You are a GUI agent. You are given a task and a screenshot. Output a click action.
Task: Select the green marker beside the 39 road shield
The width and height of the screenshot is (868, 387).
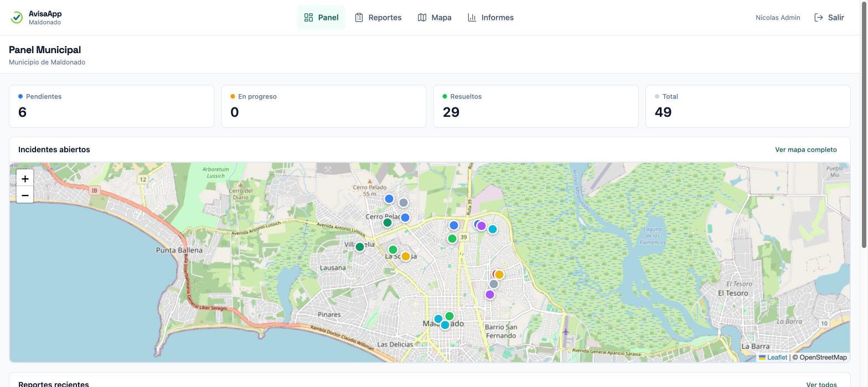pos(452,239)
